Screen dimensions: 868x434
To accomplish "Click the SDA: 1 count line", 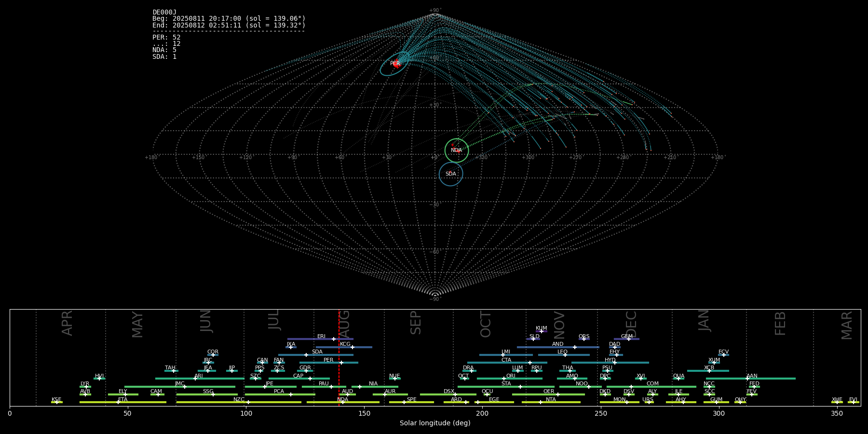I will click(164, 56).
